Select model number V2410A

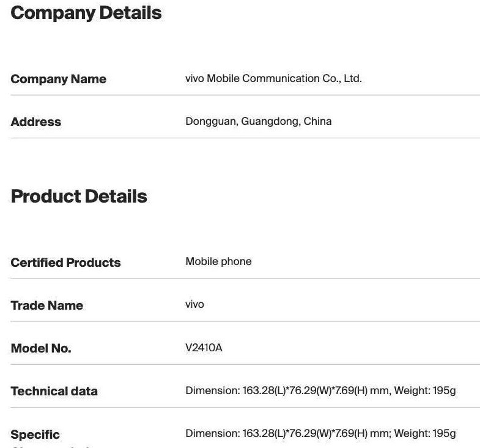pyautogui.click(x=204, y=348)
